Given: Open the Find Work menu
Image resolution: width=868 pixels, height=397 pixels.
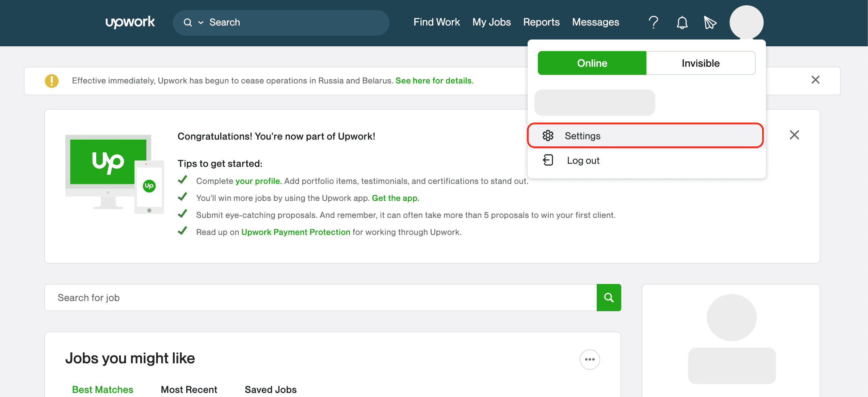Looking at the screenshot, I should [436, 22].
